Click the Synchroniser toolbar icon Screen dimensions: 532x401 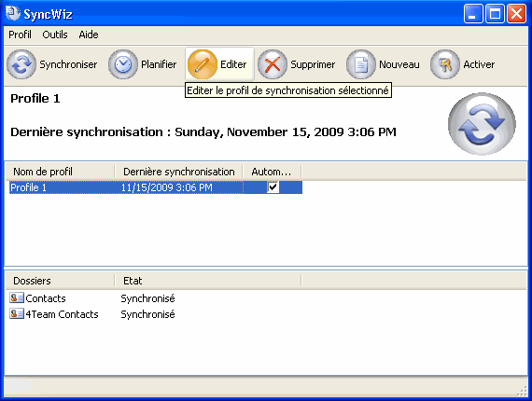point(21,64)
